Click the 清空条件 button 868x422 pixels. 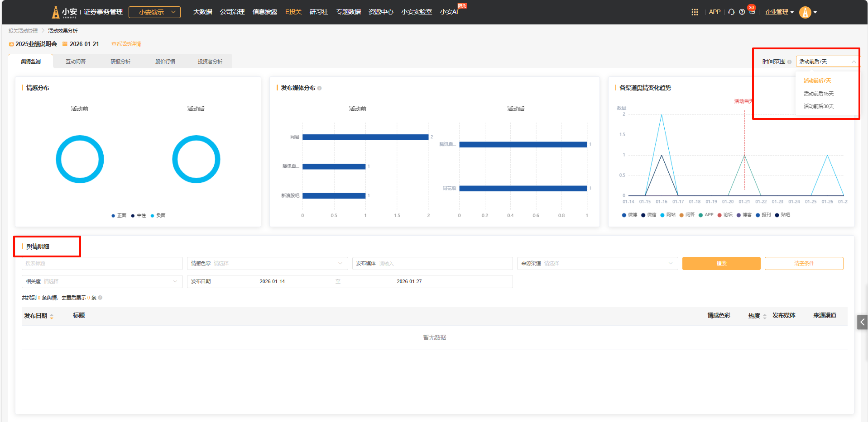[x=804, y=263]
